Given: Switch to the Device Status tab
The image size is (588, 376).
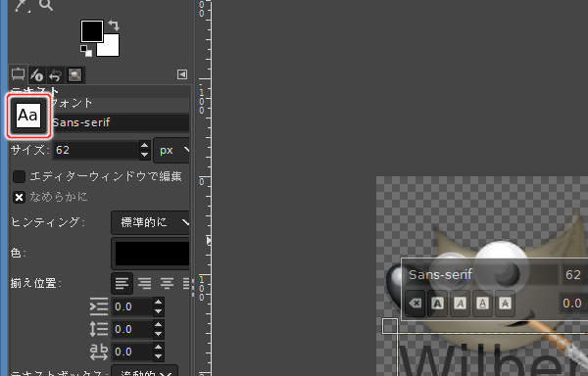Looking at the screenshot, I should pos(37,74).
